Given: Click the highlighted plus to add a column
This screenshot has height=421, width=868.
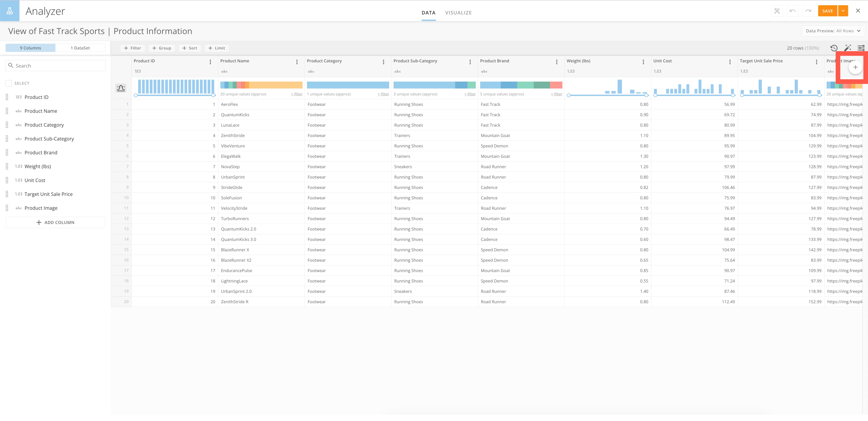Looking at the screenshot, I should pos(855,67).
